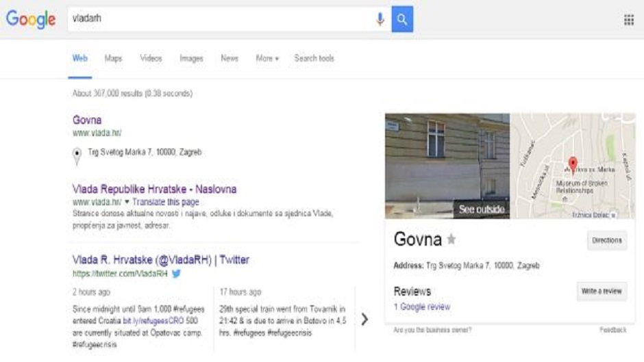Click Trg Svetog Marka 7 address in result
644x362 pixels.
145,153
